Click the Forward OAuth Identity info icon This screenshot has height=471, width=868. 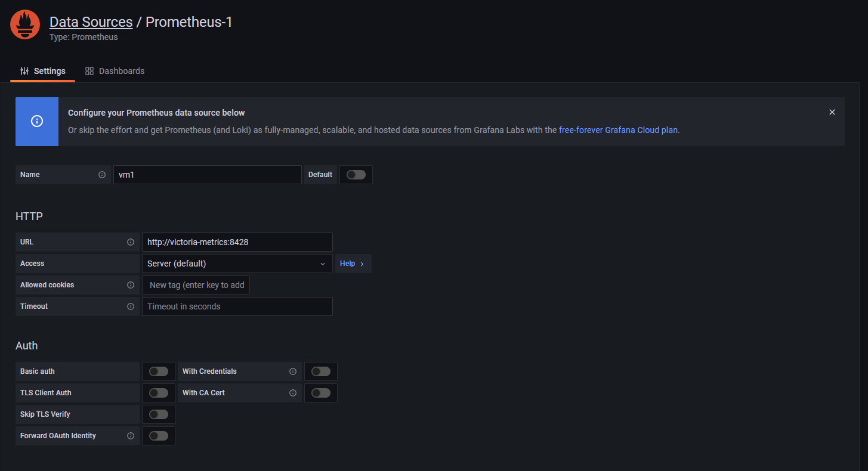[131, 436]
